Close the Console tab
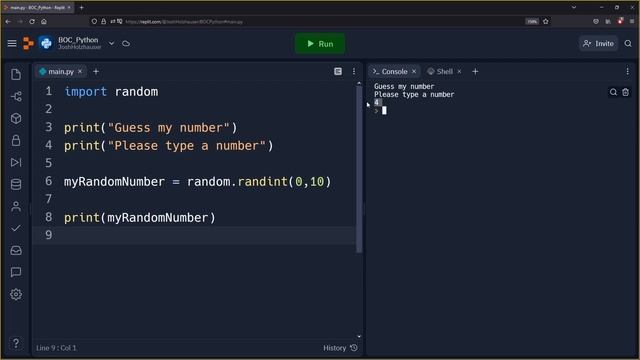The width and height of the screenshot is (640, 360). coord(414,71)
